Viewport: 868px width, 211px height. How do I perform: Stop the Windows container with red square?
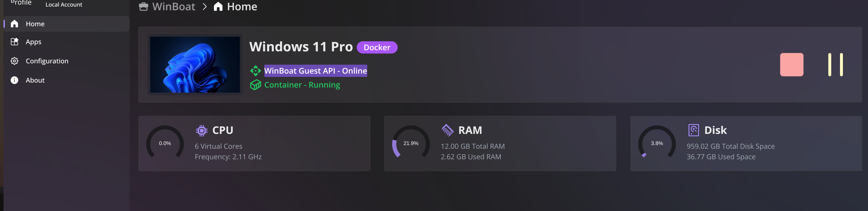tap(792, 65)
